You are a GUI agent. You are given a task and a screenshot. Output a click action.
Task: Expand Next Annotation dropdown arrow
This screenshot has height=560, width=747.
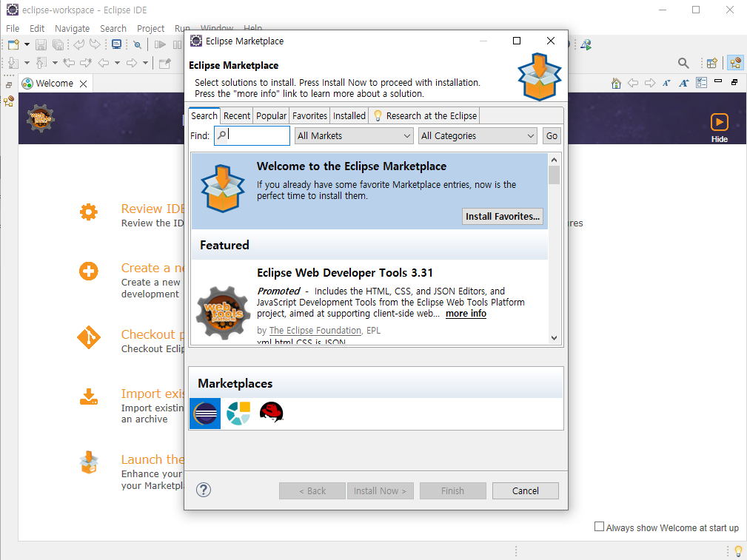(x=27, y=63)
